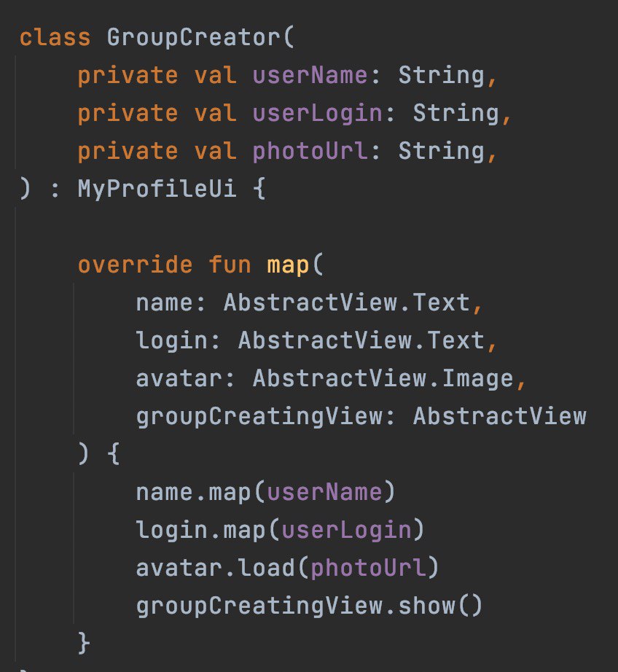Screen dimensions: 618x672
Task: Select the userLogin property in the constructor
Action: pyautogui.click(x=317, y=114)
